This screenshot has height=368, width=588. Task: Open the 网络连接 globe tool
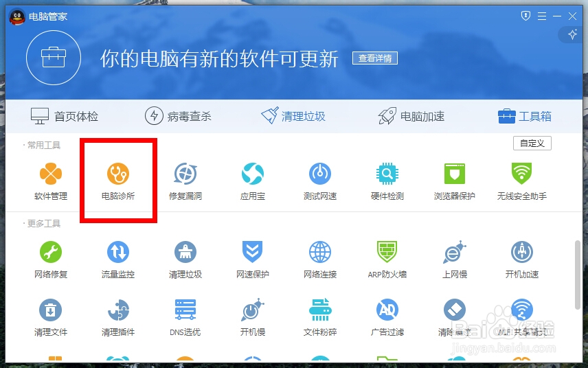pos(320,260)
